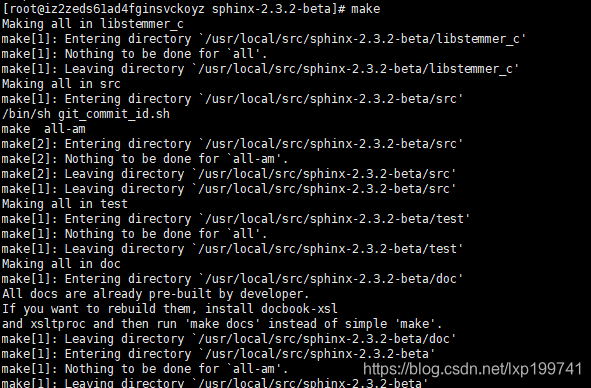
Task: Click 'Leaving directory' line for doc
Action: (229, 339)
